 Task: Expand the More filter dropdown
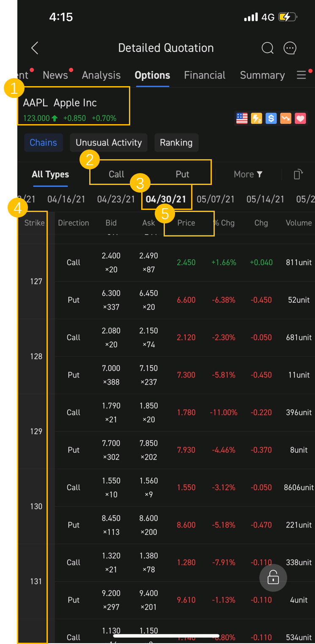coord(248,174)
